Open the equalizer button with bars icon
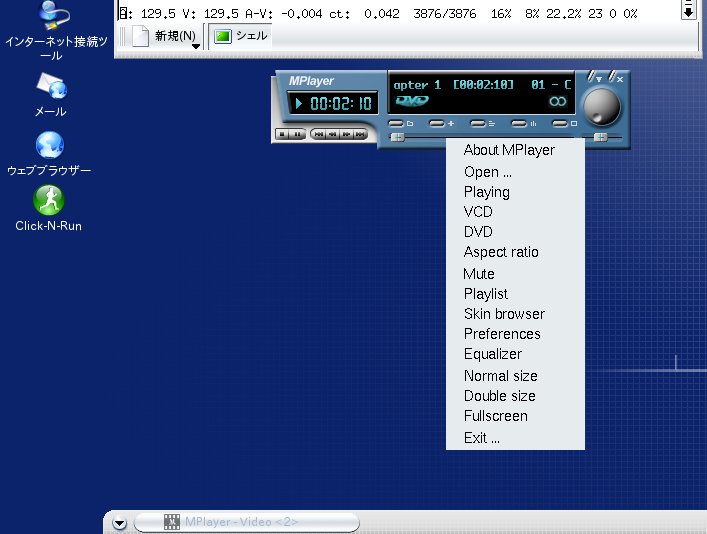 click(521, 124)
